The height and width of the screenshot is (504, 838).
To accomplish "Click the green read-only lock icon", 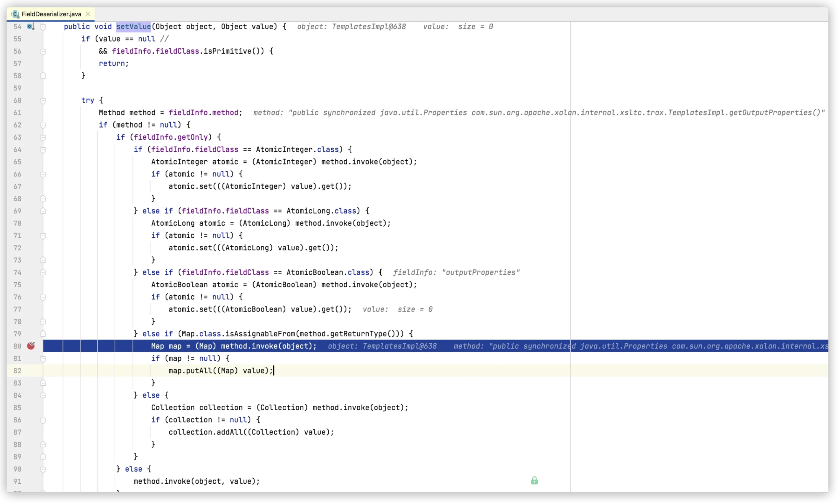I will (x=534, y=481).
